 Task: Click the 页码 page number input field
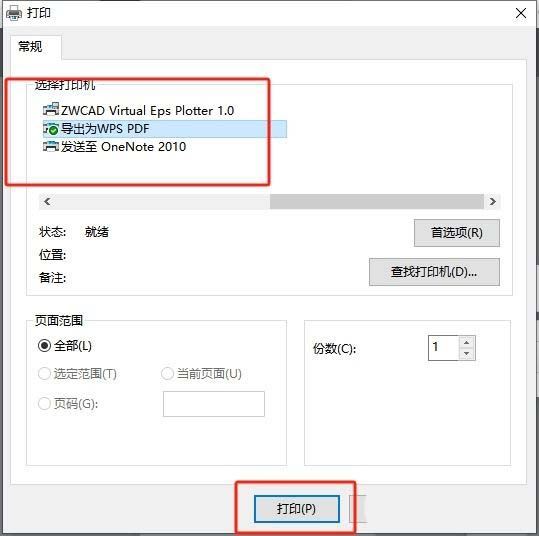tap(214, 404)
